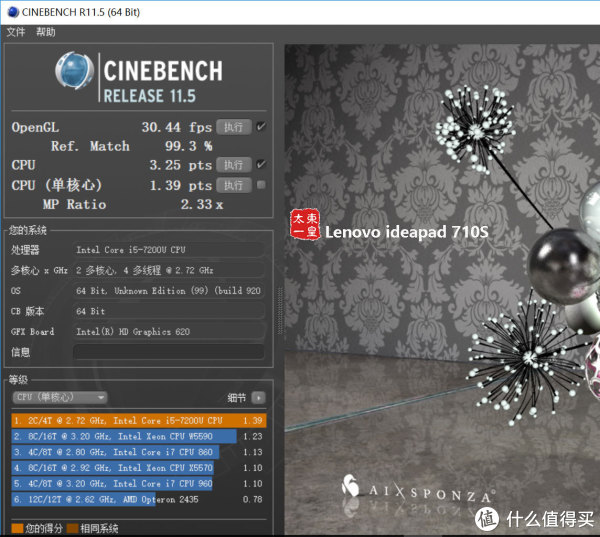Enable the CPU (单核心) checkbox
600x537 pixels.
tap(261, 185)
